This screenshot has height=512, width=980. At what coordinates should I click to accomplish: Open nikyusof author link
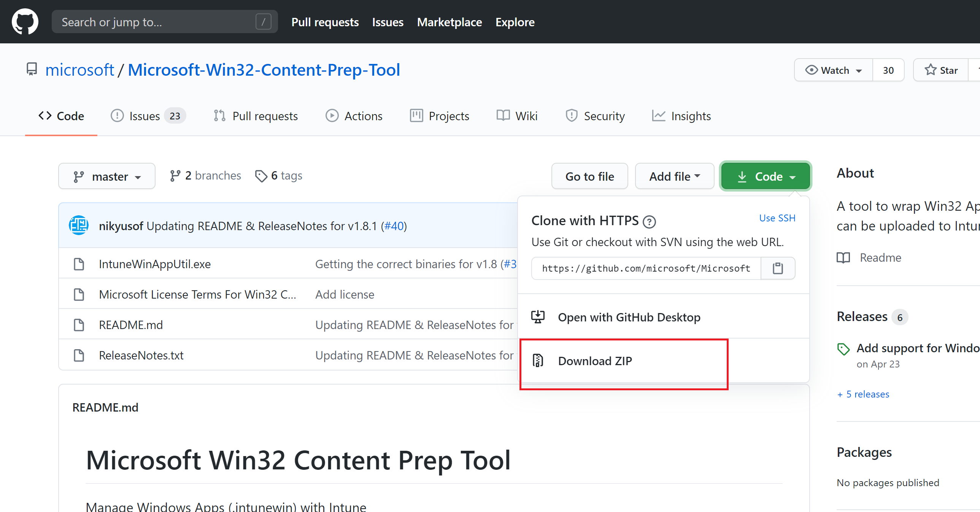pyautogui.click(x=121, y=226)
